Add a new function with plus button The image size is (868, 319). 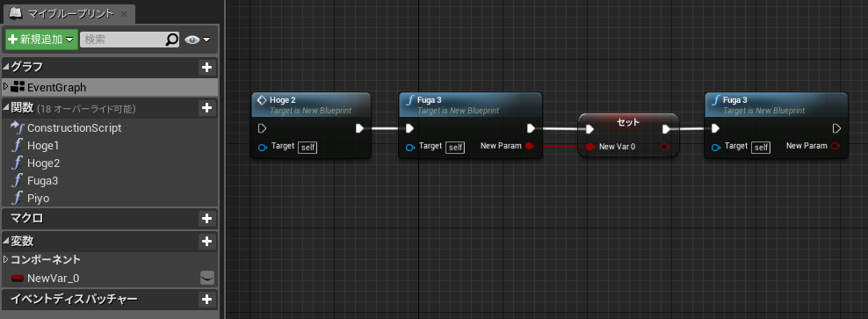[207, 107]
